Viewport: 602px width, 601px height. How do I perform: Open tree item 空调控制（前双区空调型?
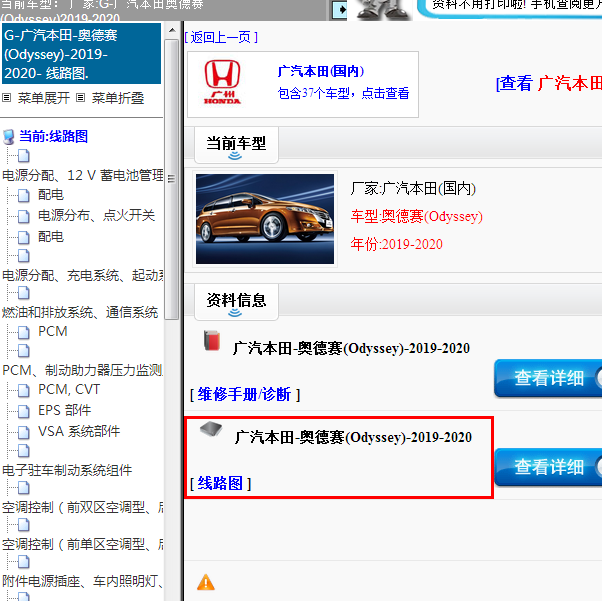[83, 507]
